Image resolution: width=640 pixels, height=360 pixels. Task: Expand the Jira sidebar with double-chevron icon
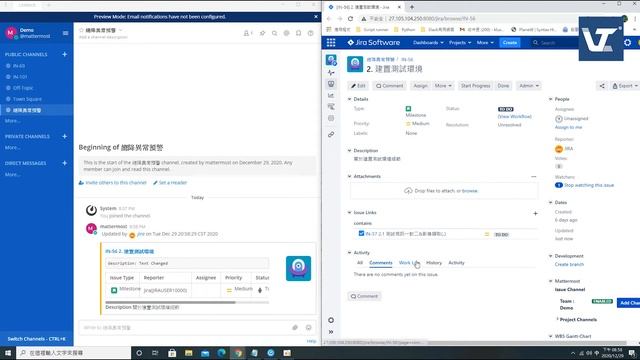click(331, 332)
